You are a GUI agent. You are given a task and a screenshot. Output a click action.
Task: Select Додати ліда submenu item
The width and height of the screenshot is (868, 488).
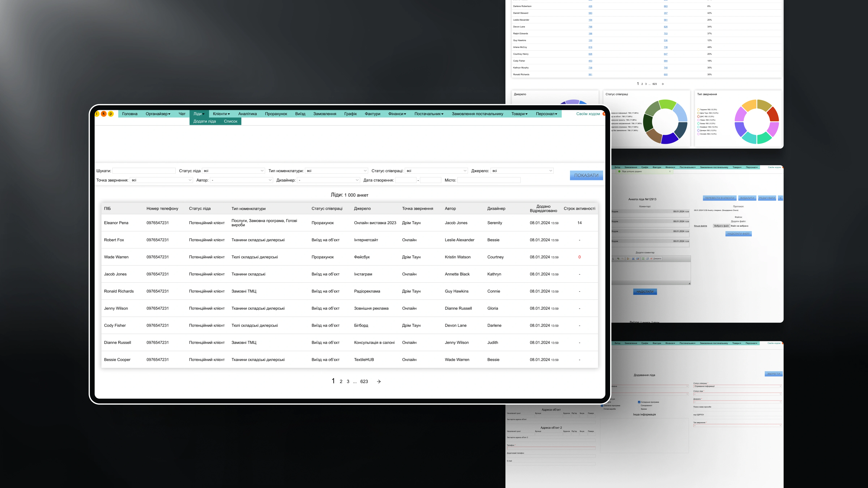(x=205, y=121)
